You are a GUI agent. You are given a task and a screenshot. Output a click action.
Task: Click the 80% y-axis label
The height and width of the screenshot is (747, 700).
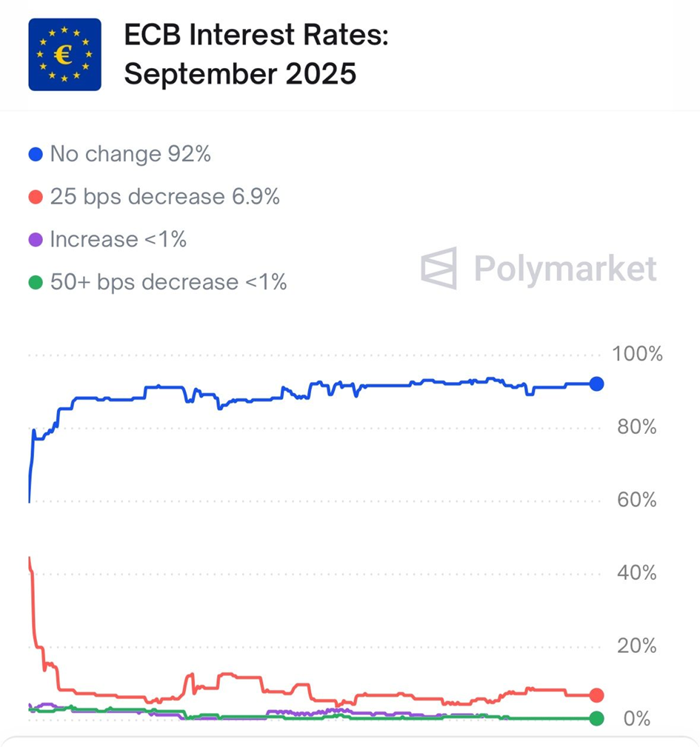[636, 428]
